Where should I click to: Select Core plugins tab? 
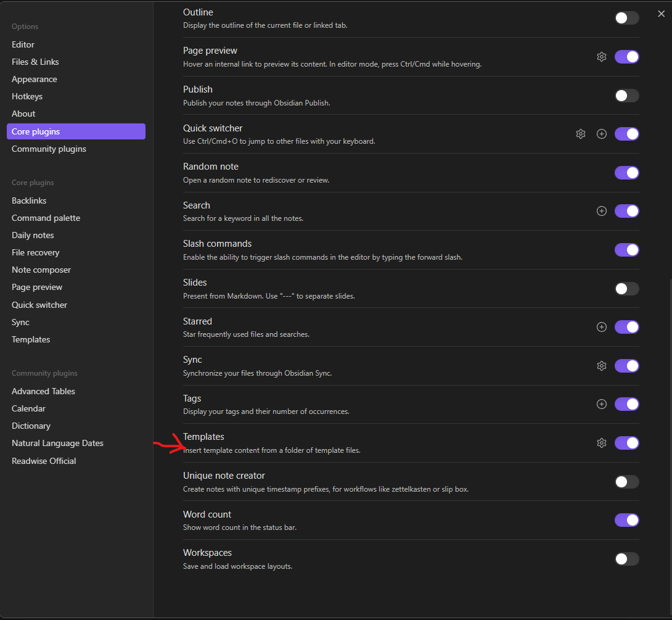76,131
